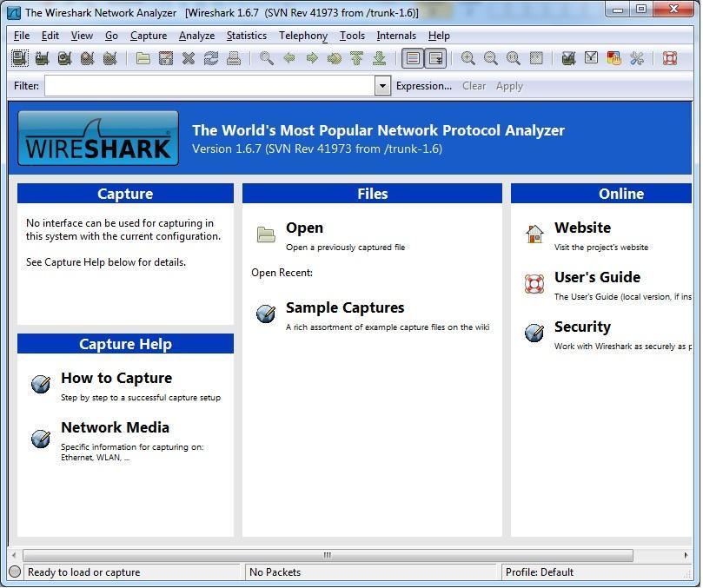Screen dimensions: 703x588
Task: Open the File menu
Action: (x=22, y=36)
